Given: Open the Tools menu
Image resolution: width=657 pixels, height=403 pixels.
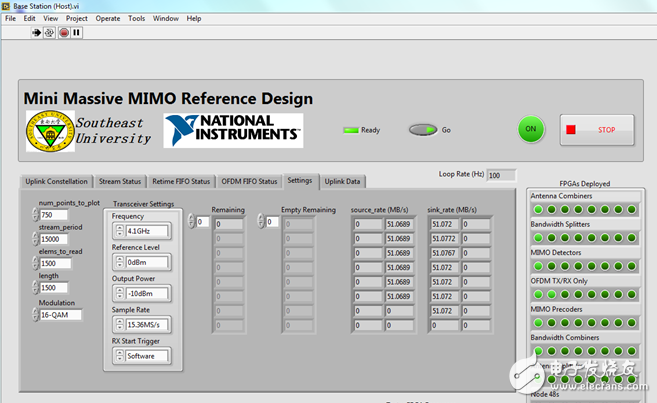Looking at the screenshot, I should pyautogui.click(x=136, y=18).
